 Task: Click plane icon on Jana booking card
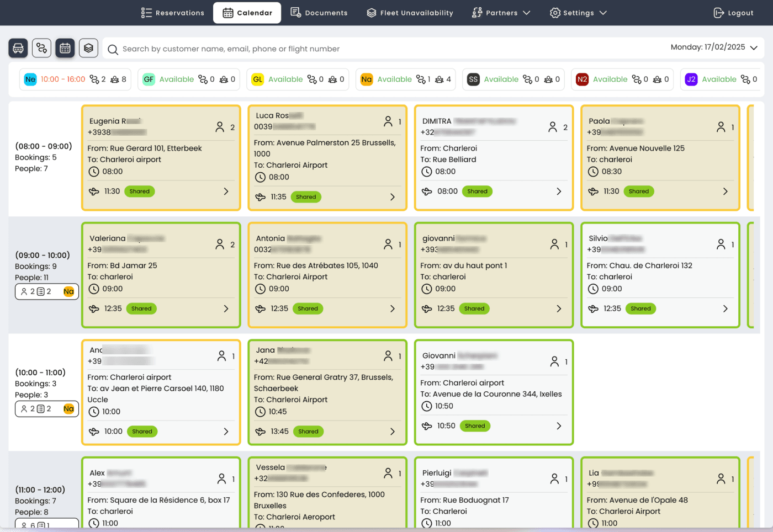[x=260, y=432]
